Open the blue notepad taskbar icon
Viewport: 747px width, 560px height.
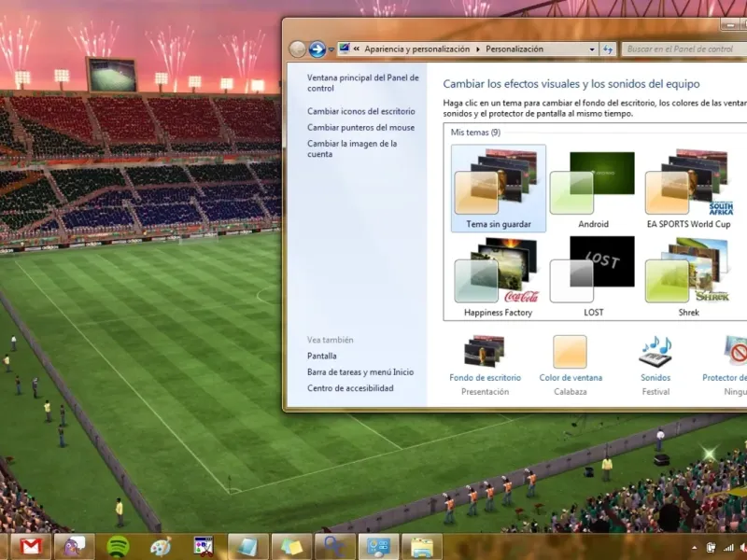[x=247, y=546]
